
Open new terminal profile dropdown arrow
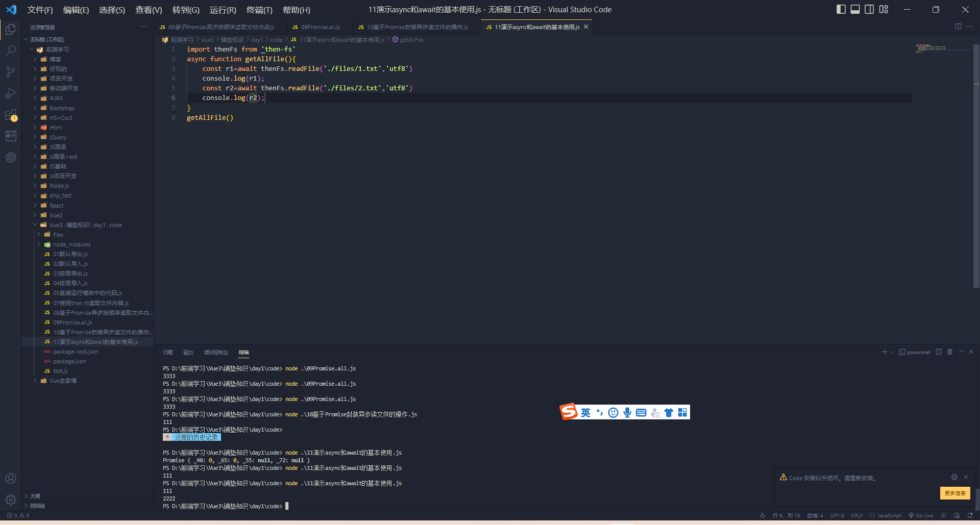pyautogui.click(x=892, y=352)
